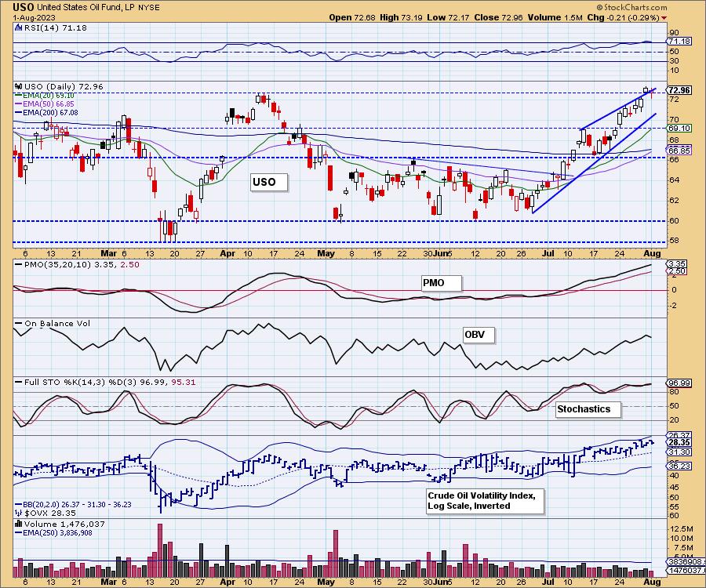The image size is (706, 588).
Task: Click the Volume 1.5M header value
Action: pos(555,17)
